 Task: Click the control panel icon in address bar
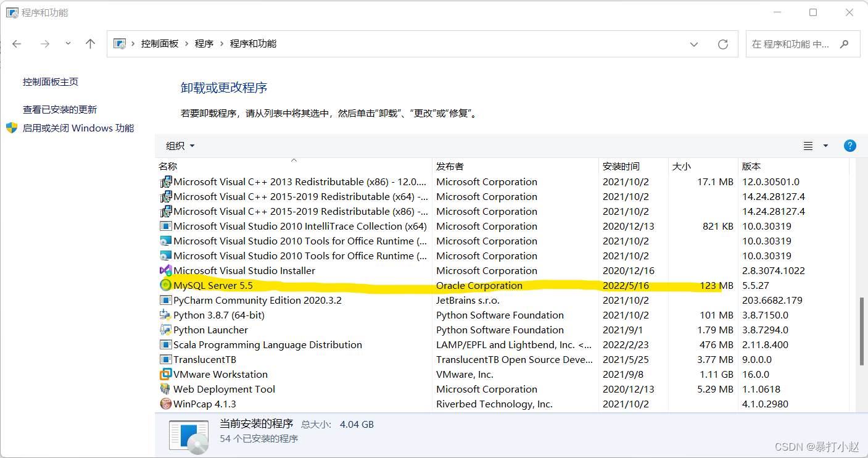click(x=120, y=44)
